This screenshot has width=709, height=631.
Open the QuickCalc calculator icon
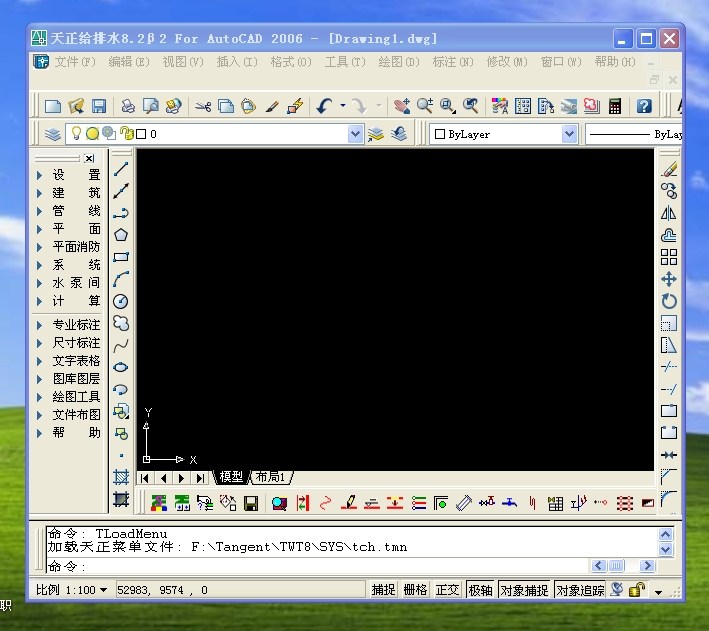[x=614, y=107]
